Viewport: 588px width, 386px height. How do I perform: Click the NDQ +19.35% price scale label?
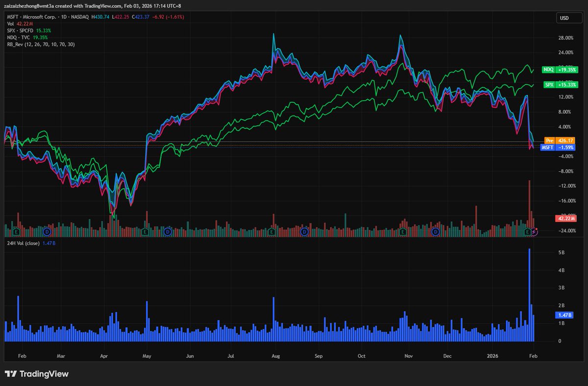pyautogui.click(x=559, y=70)
